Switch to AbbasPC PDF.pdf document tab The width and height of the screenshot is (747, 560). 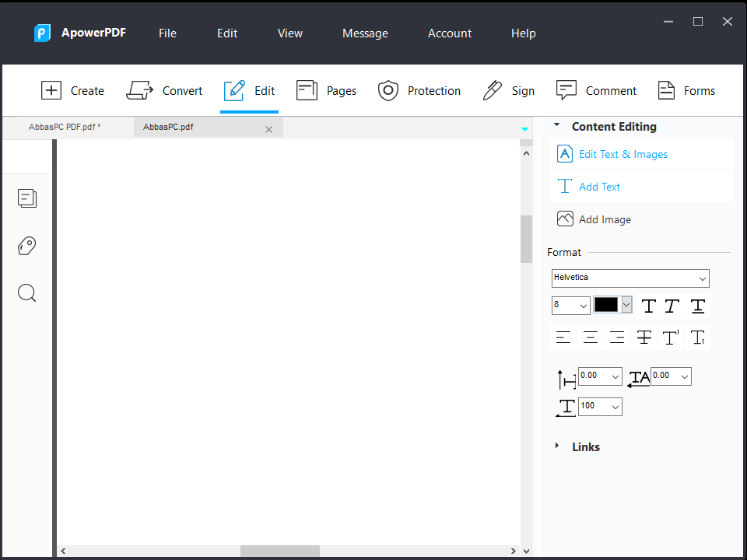[x=65, y=127]
